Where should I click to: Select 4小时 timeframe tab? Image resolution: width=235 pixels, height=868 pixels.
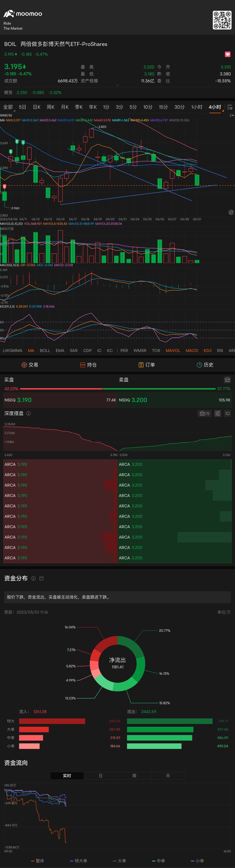click(x=215, y=107)
